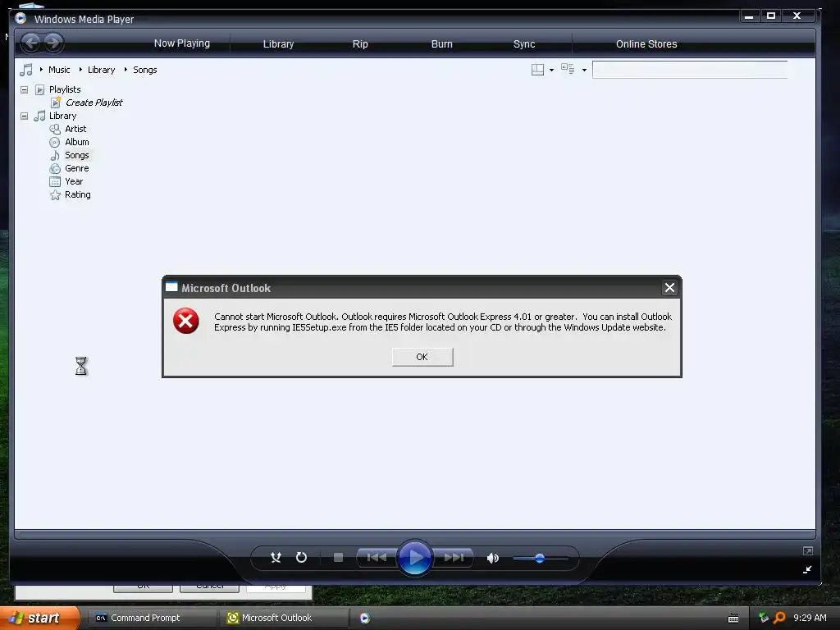The height and width of the screenshot is (630, 840).
Task: Toggle repeat playback
Action: point(301,558)
